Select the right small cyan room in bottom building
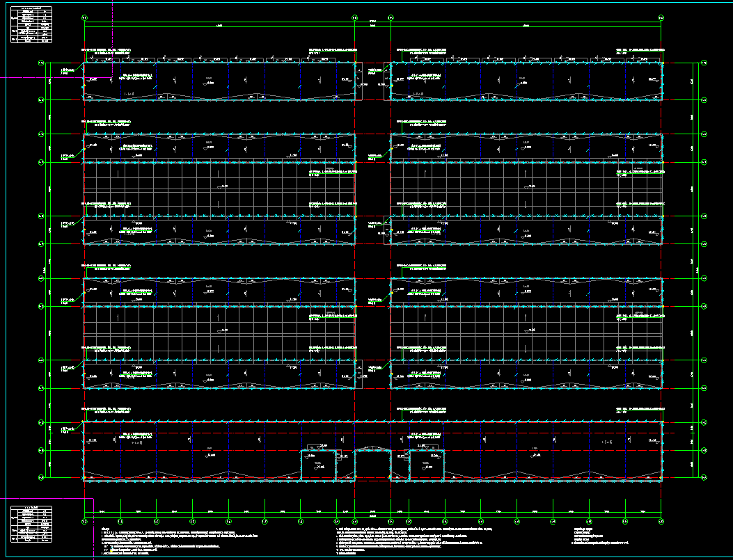The height and width of the screenshot is (560, 733). click(x=427, y=465)
